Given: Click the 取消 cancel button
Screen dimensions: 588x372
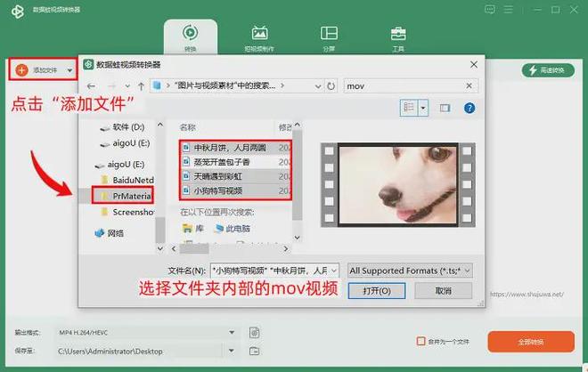Looking at the screenshot, I should [x=444, y=291].
